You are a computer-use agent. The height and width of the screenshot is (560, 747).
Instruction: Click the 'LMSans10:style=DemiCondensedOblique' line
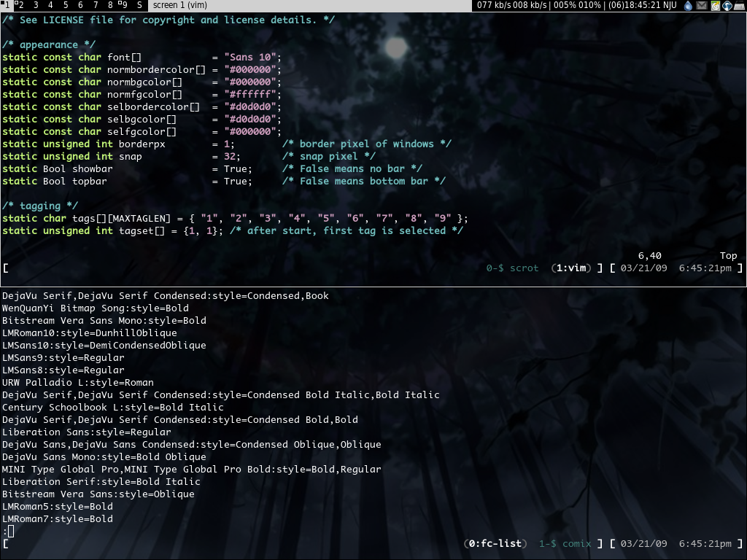point(104,345)
